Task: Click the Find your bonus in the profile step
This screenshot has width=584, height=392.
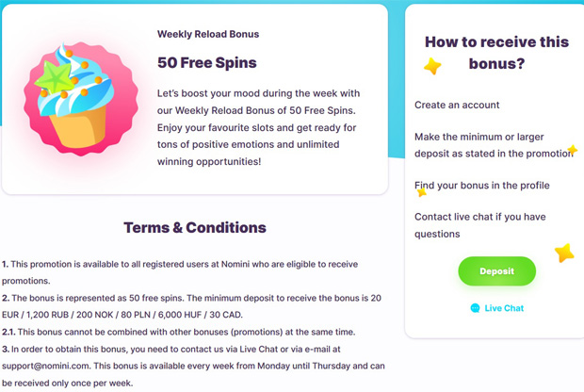Action: pos(482,186)
